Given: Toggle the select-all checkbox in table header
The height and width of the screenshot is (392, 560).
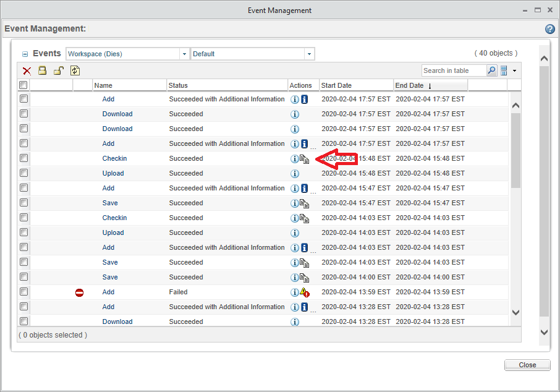Looking at the screenshot, I should click(23, 85).
